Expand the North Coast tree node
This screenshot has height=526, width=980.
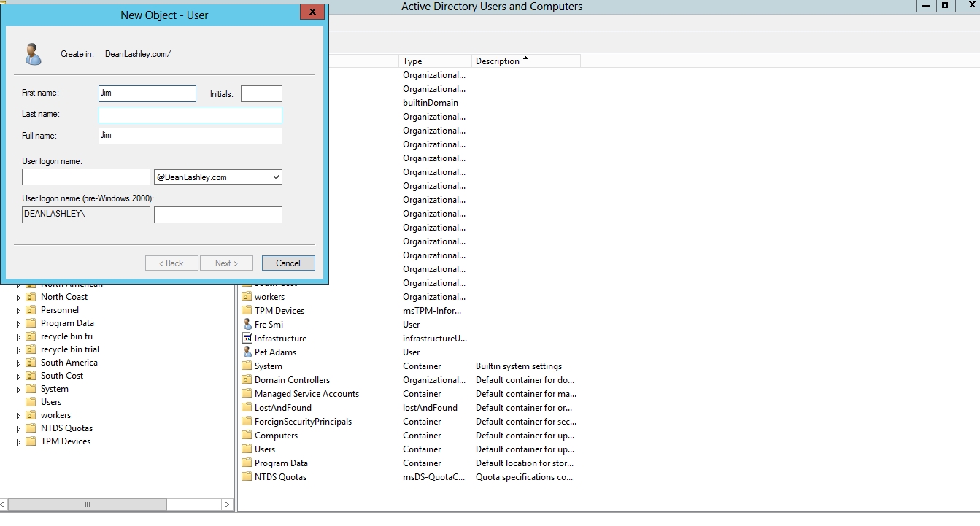19,297
